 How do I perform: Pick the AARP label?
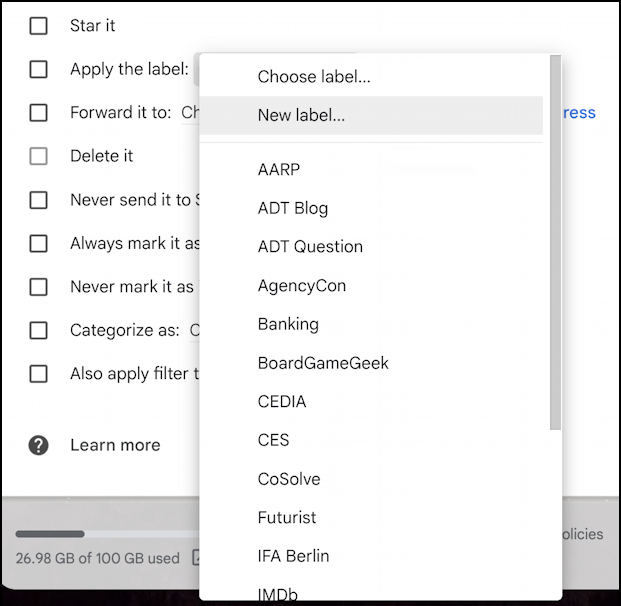coord(371,170)
